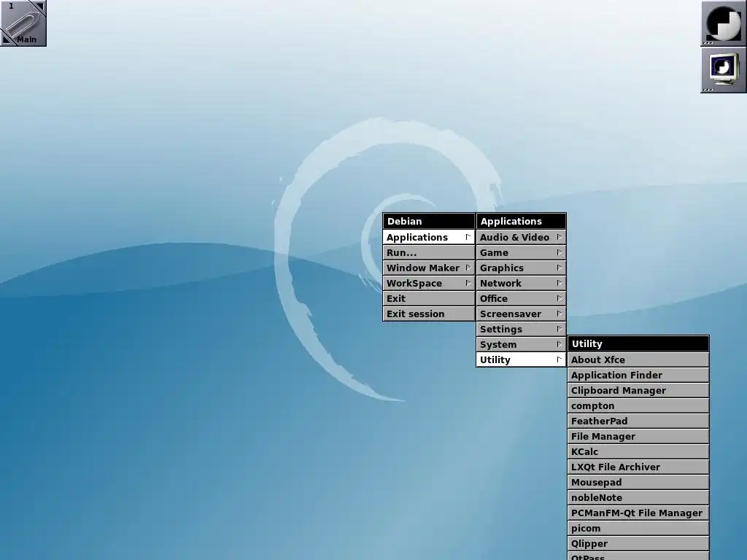Launch Application Finder
This screenshot has height=560, width=747.
[x=638, y=375]
